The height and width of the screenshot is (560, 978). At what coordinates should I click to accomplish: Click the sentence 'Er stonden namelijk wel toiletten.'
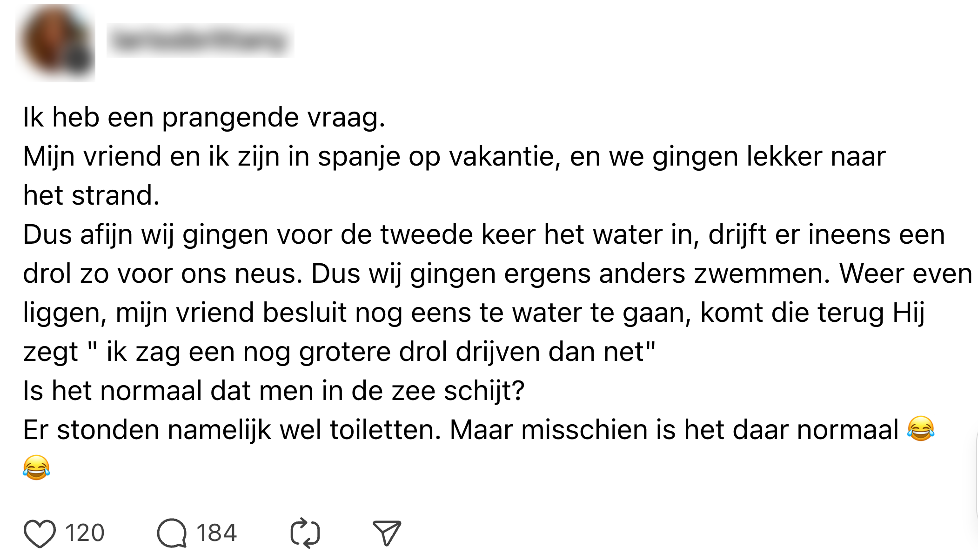pyautogui.click(x=232, y=430)
